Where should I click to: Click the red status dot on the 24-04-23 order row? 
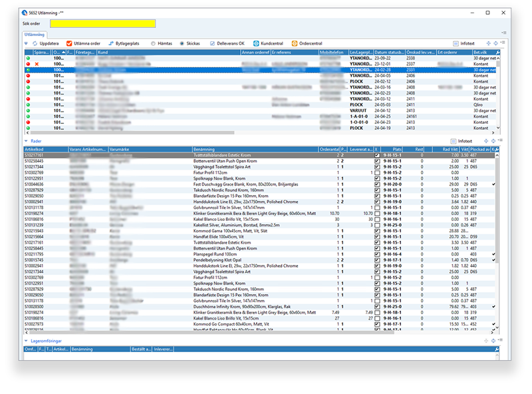pos(28,122)
